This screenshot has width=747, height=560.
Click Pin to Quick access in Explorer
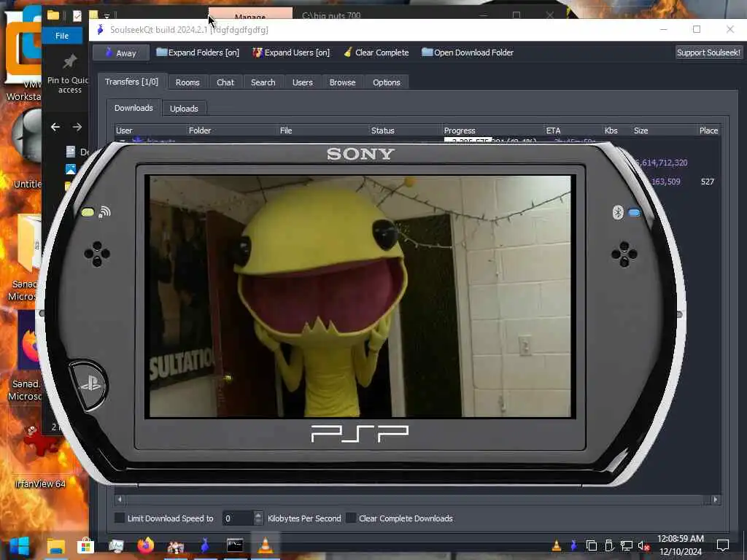pyautogui.click(x=69, y=74)
